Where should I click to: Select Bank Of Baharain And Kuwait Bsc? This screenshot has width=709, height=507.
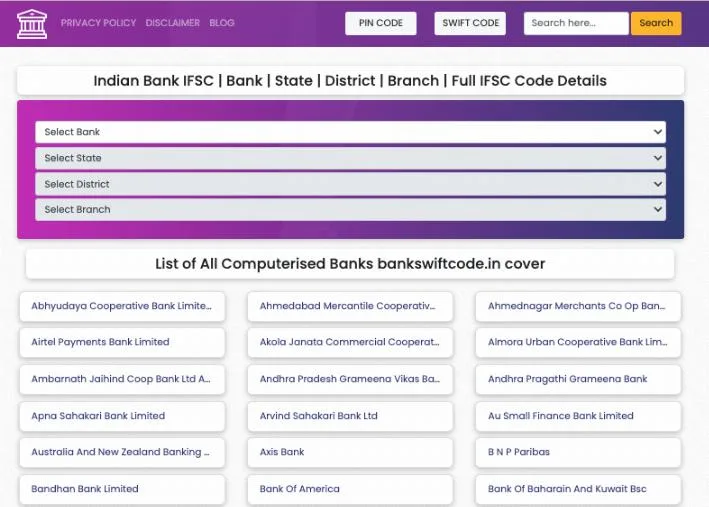[x=578, y=489]
